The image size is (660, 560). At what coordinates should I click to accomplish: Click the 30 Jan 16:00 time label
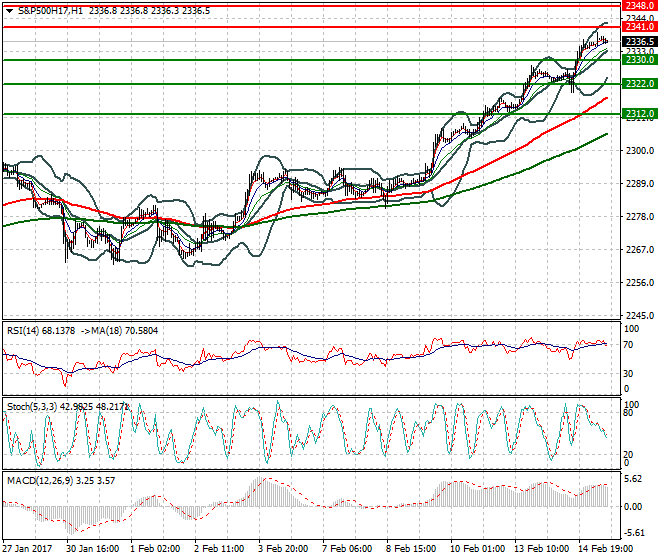tap(93, 549)
